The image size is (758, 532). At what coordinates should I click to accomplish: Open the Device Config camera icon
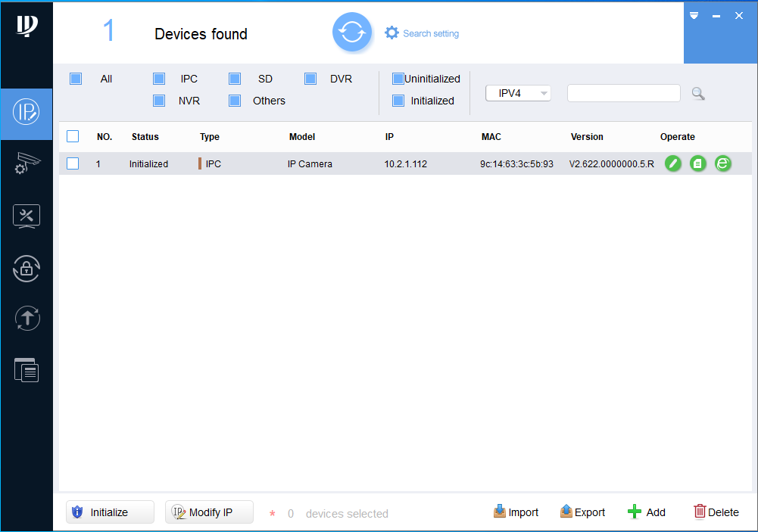click(x=27, y=163)
